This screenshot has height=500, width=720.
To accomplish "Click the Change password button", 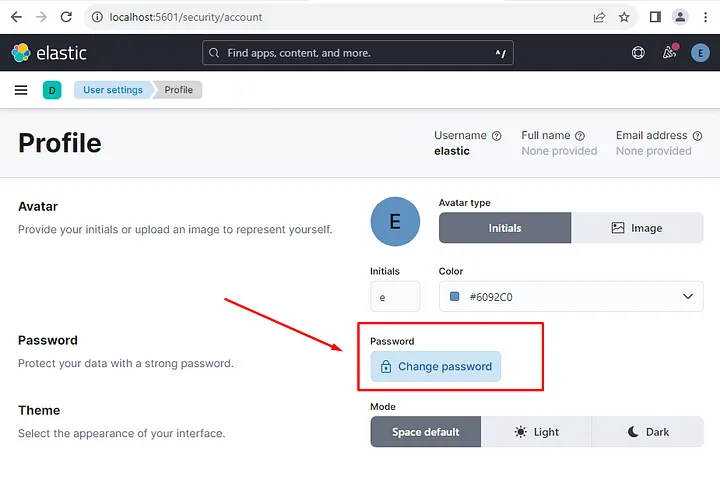I will [x=435, y=367].
